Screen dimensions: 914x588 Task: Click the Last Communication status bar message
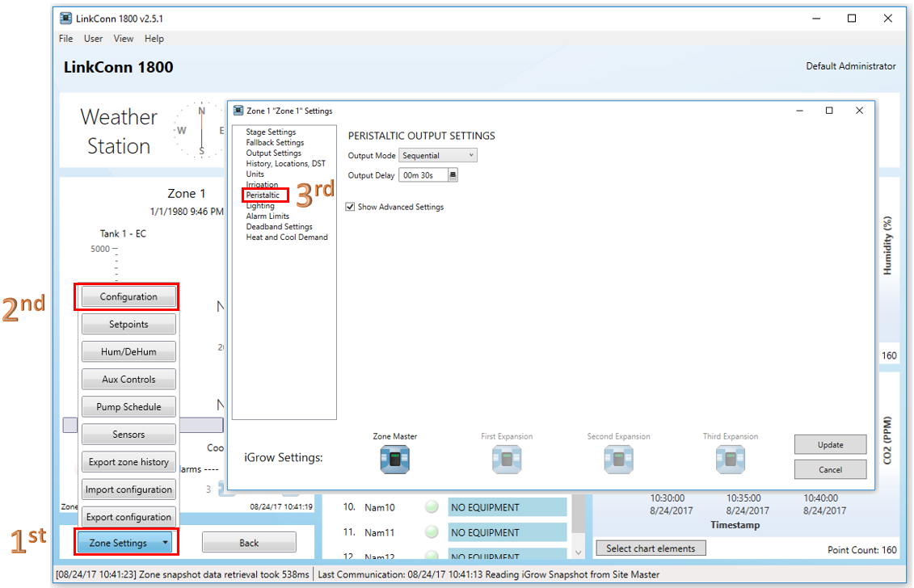[488, 574]
